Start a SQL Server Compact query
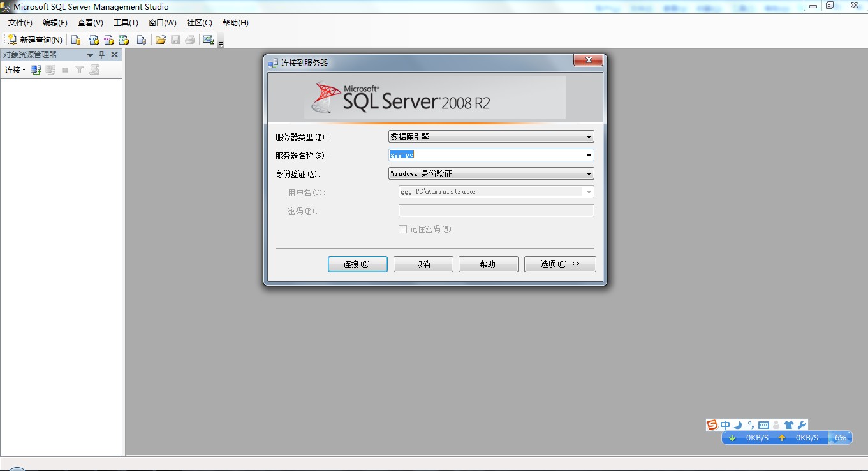The width and height of the screenshot is (868, 471). click(x=142, y=40)
